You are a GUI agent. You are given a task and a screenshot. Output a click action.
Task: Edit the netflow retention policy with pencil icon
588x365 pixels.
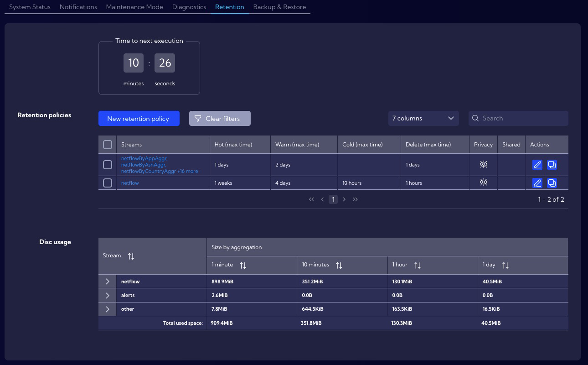537,183
